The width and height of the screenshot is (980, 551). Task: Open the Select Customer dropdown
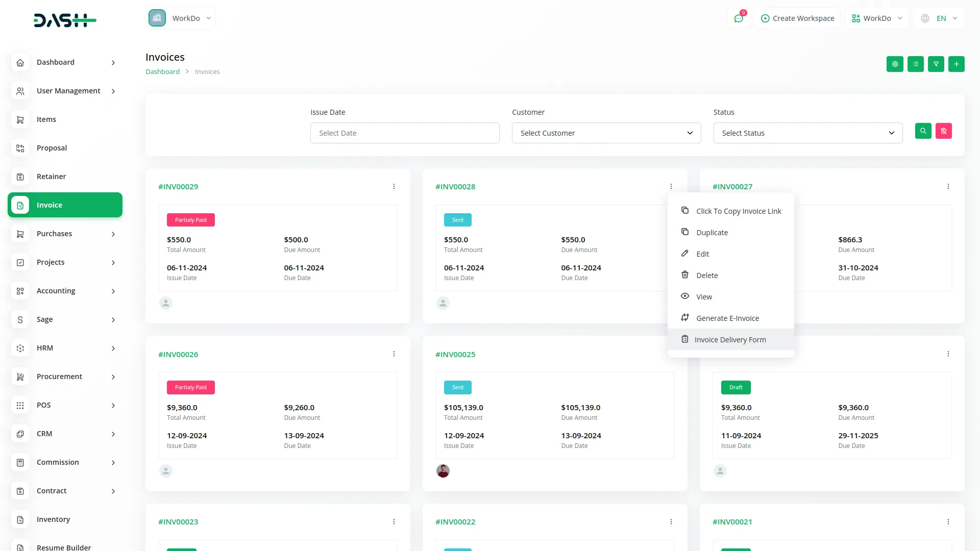606,133
